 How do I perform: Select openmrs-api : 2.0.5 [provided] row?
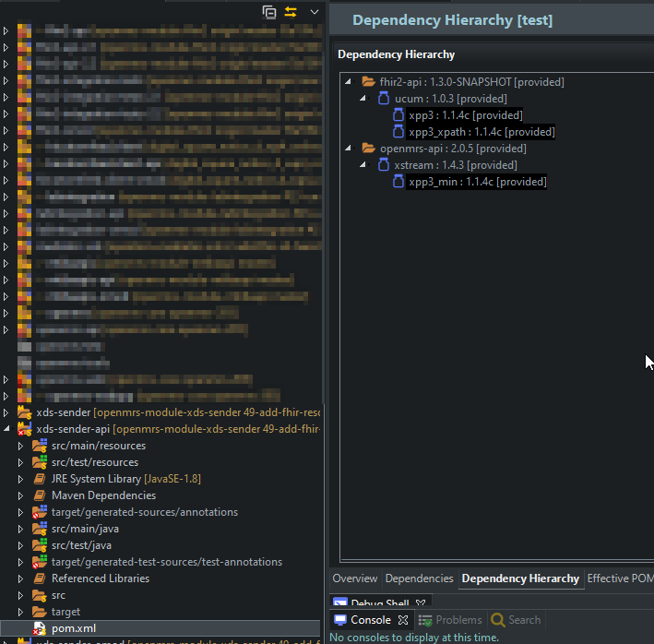(x=453, y=149)
